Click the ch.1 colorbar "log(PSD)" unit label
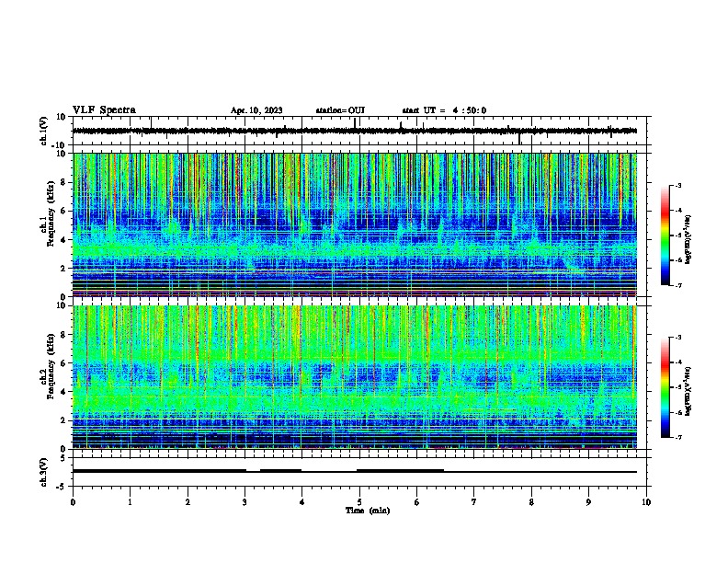Screen dimensions: 728x563 point(688,239)
